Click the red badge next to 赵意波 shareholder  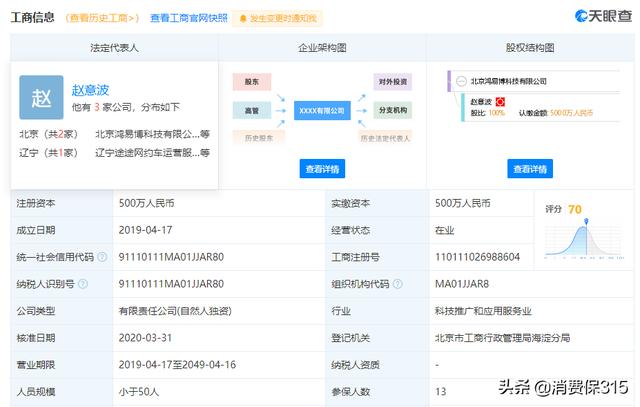point(500,102)
